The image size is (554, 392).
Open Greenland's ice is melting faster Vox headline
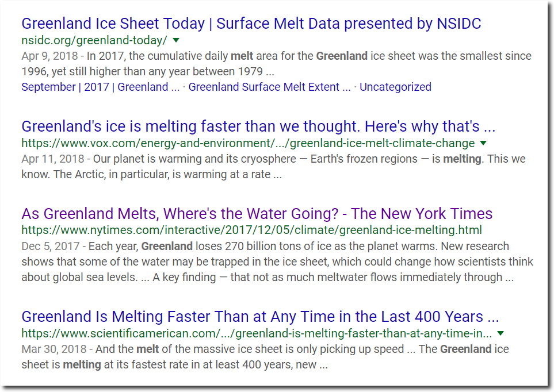(258, 126)
